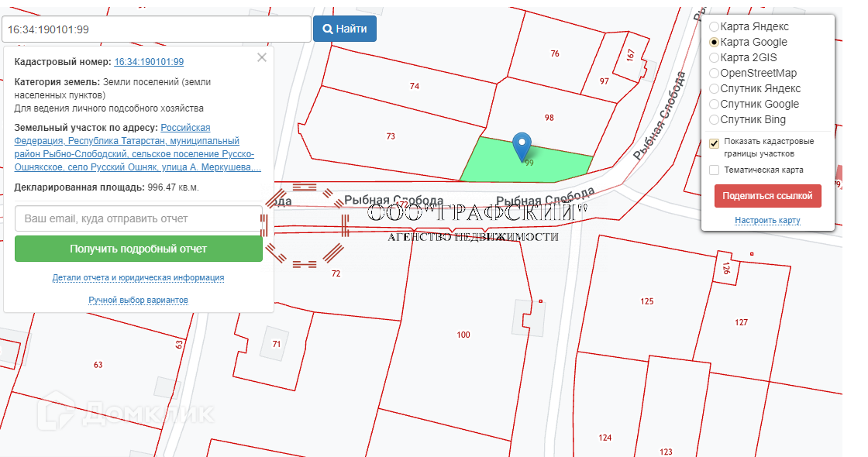Viewport: 868px width, 457px height.
Task: Click parcel number 98 on the map
Action: click(x=549, y=117)
